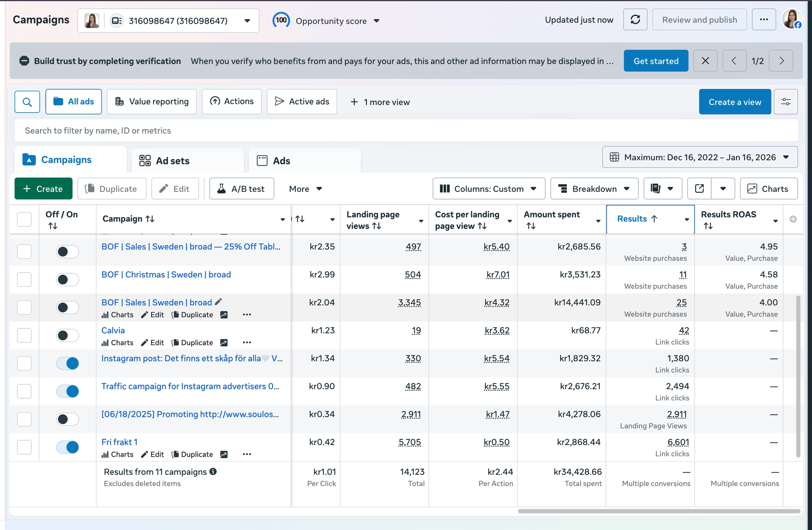The width and height of the screenshot is (812, 530).
Task: Toggle off the Fri frakt 1 campaign
Action: click(x=68, y=447)
